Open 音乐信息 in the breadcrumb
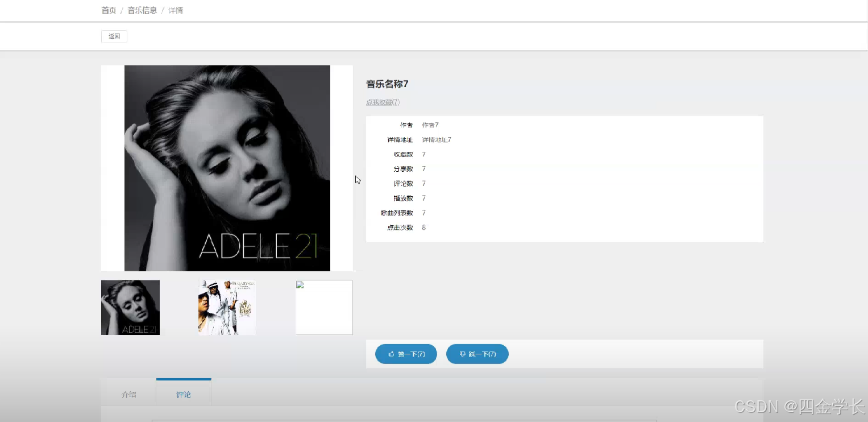 (x=142, y=10)
